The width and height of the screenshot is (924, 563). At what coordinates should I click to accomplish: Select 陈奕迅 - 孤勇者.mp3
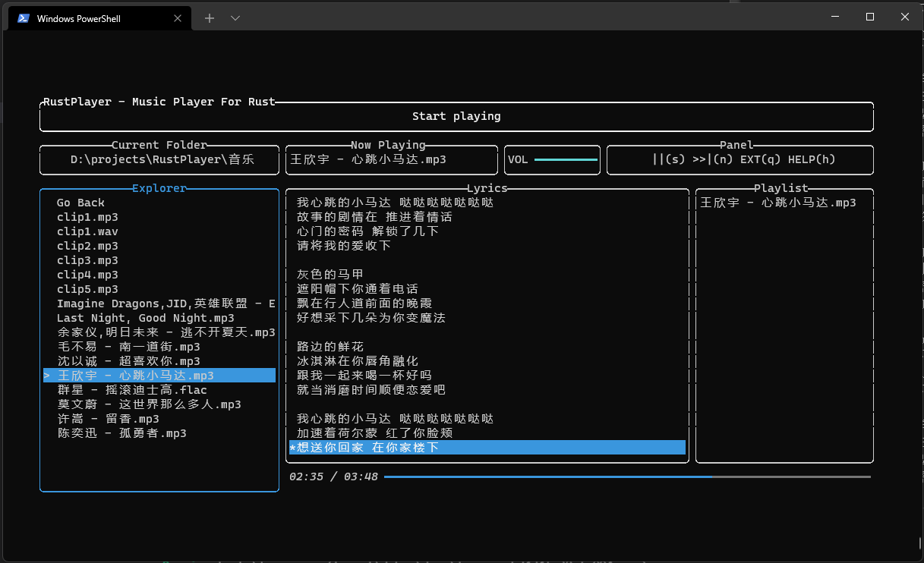click(121, 433)
